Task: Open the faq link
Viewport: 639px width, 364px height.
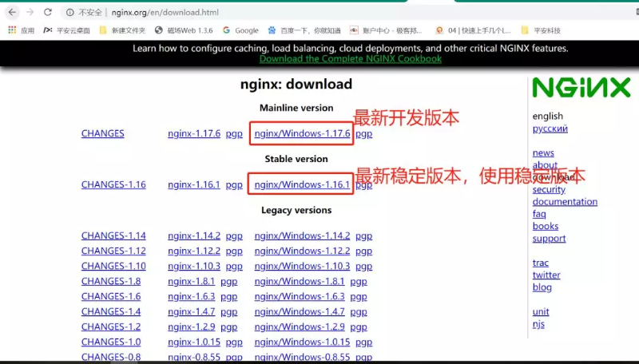Action: 538,214
